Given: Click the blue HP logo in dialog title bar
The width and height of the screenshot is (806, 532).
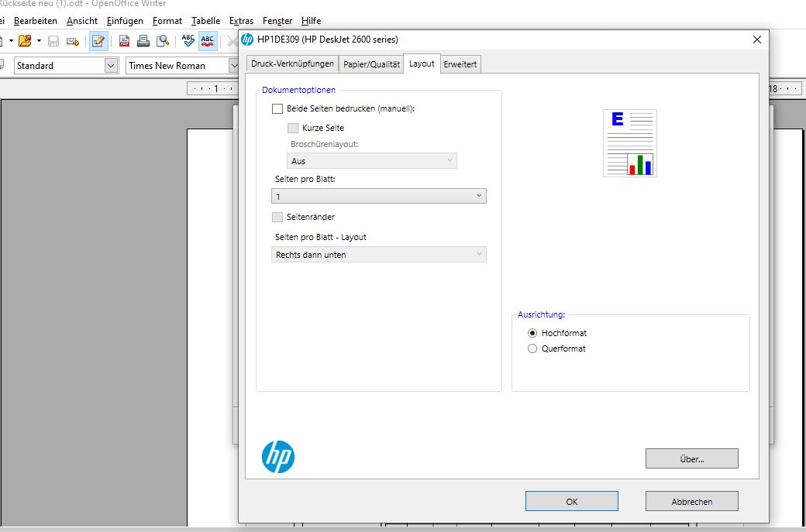Looking at the screenshot, I should (x=247, y=39).
